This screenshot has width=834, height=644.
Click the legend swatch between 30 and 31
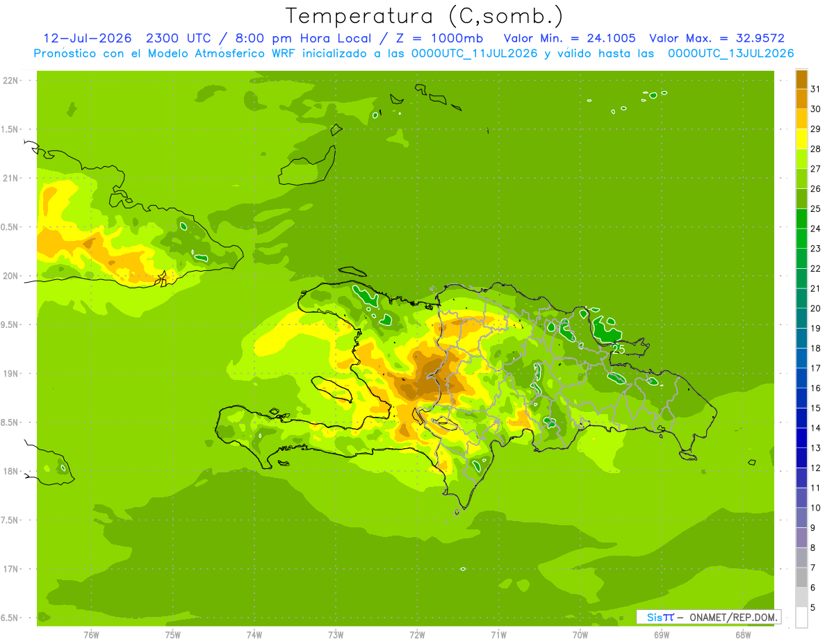pos(801,99)
